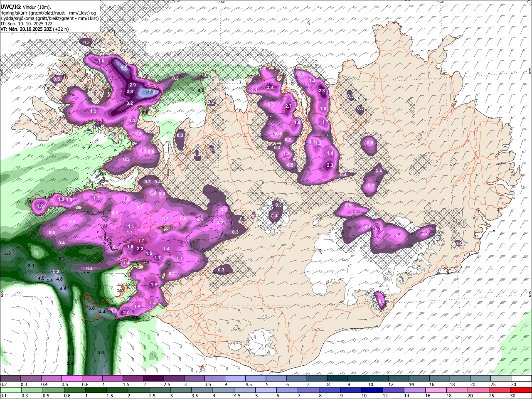The image size is (532, 399).
Task: Select the bright pink swatch after 0.5 in snow legend
Action: tap(71, 378)
